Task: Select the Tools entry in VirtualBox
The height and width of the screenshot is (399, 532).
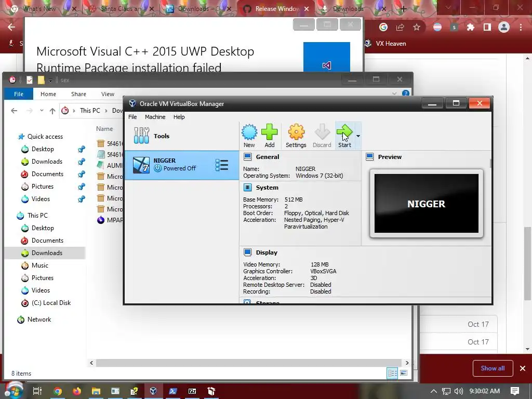Action: tap(182, 136)
